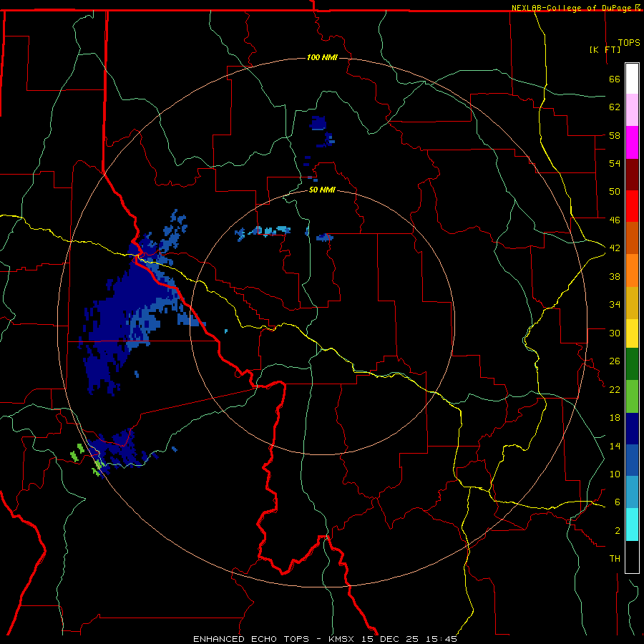Select the dark red legend swatch
Image resolution: width=644 pixels, height=644 pixels.
pos(632,175)
